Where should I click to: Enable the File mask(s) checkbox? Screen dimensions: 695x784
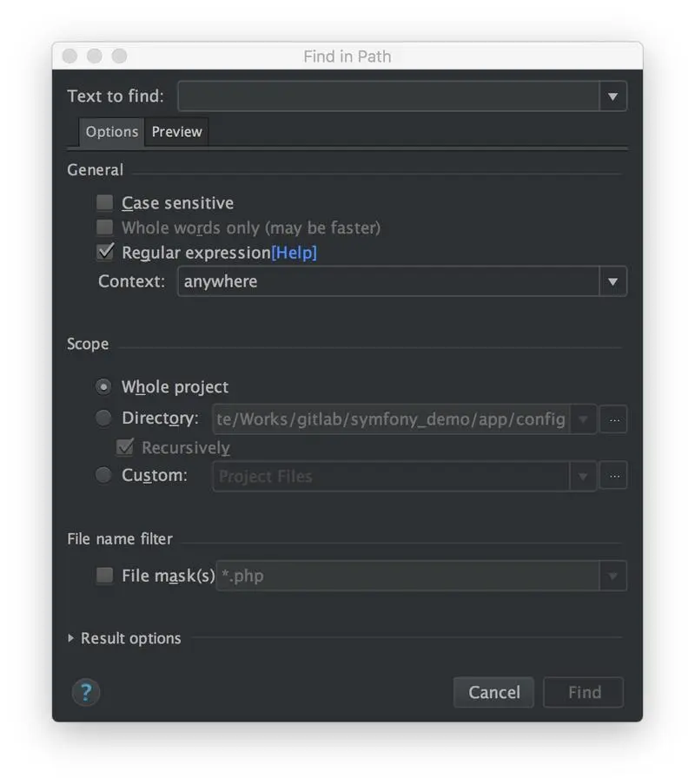[105, 576]
